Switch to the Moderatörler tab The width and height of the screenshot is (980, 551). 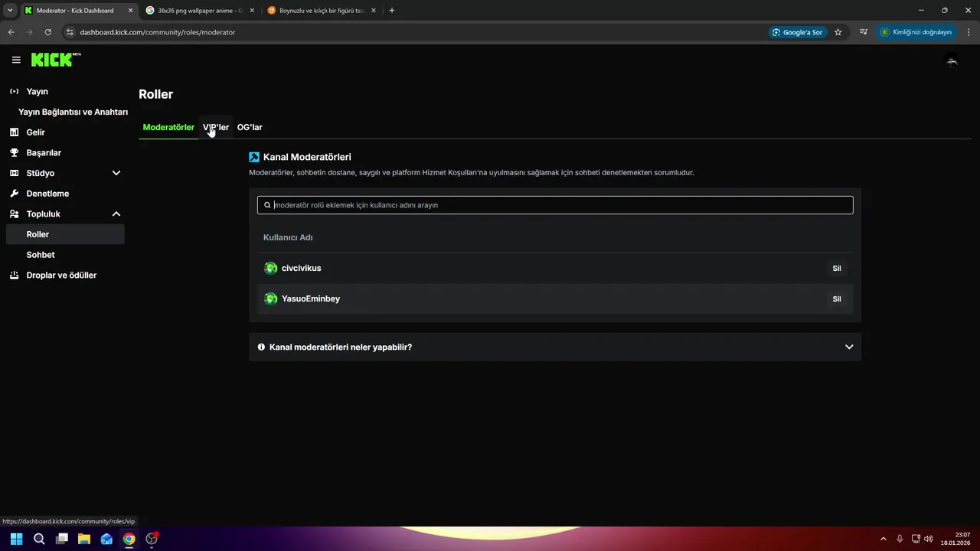pos(168,127)
